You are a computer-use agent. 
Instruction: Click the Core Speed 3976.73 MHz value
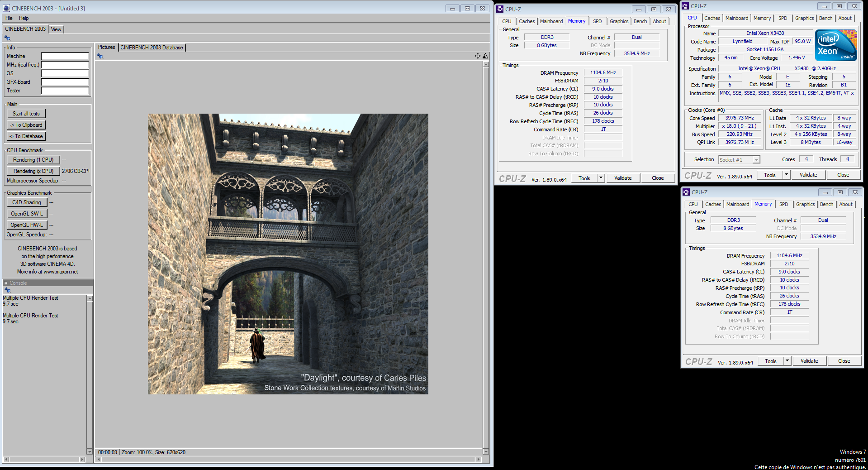point(740,118)
